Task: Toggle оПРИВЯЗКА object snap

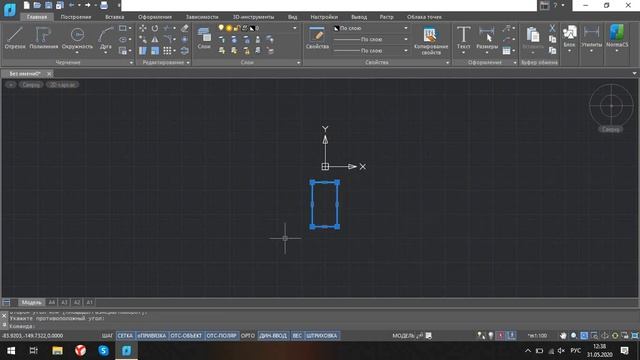Action: coord(151,336)
